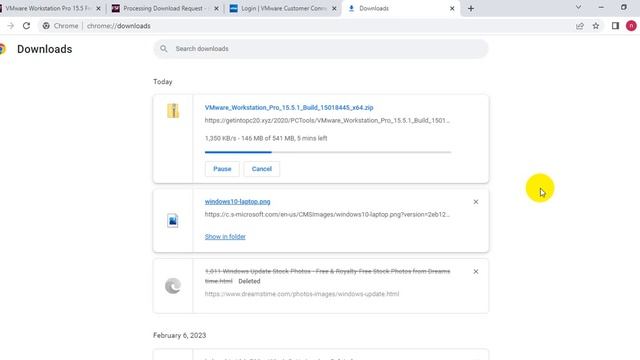
Task: Click the windows10-laptop.png image file icon
Action: click(173, 220)
